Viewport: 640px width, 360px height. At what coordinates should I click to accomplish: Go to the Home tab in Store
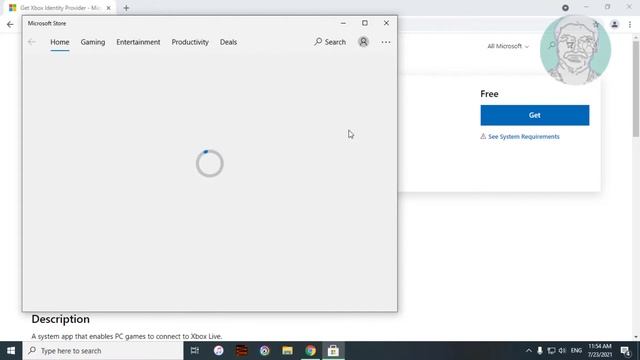pos(60,42)
